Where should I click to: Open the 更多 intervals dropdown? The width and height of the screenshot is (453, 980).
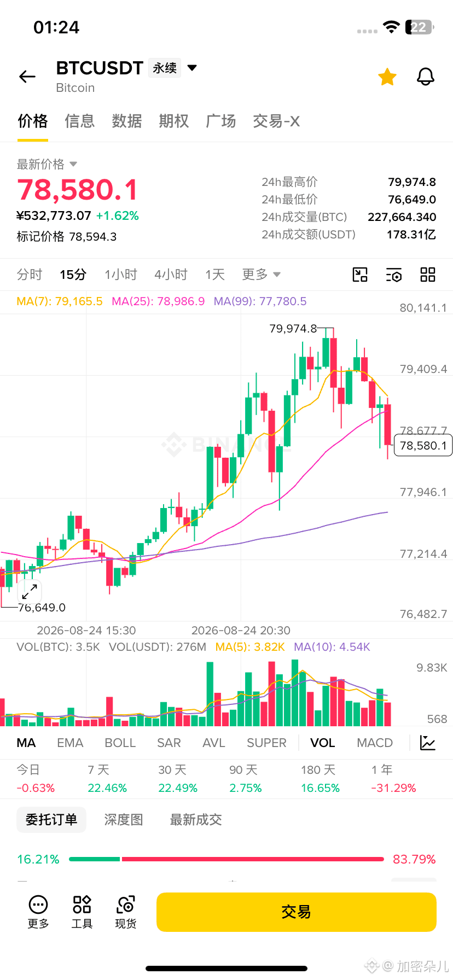[262, 275]
